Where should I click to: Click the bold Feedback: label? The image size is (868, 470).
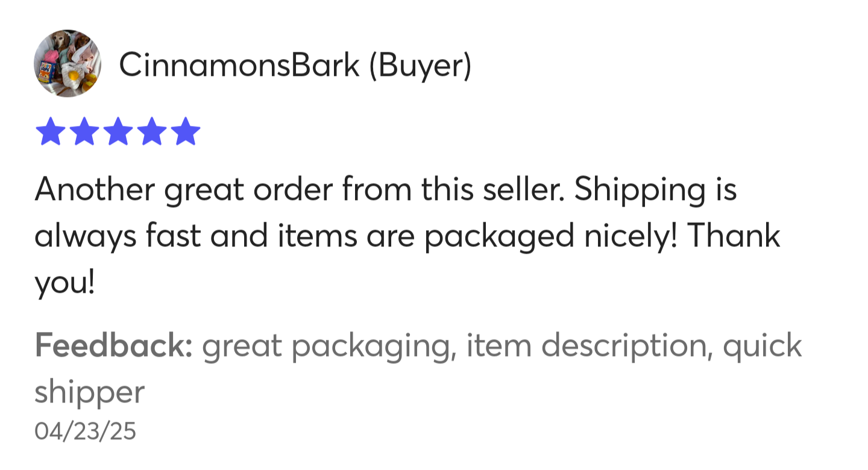click(113, 345)
